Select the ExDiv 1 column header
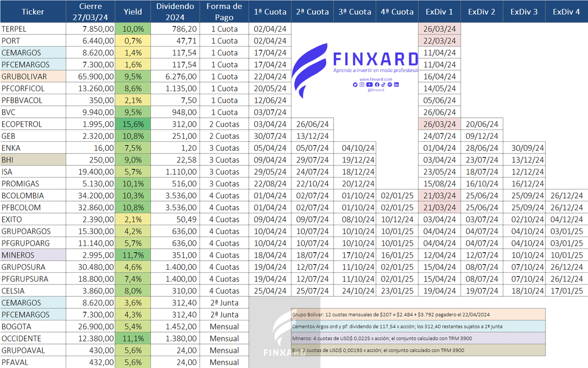Image resolution: width=588 pixels, height=368 pixels. tap(440, 11)
